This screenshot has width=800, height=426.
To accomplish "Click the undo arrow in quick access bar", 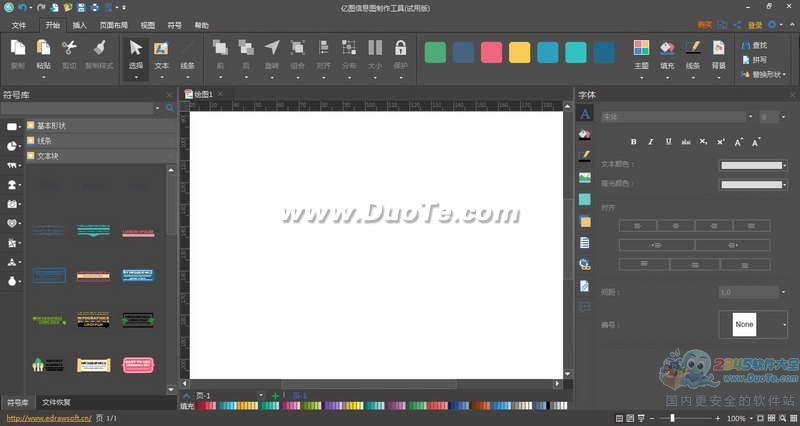I will (22, 8).
